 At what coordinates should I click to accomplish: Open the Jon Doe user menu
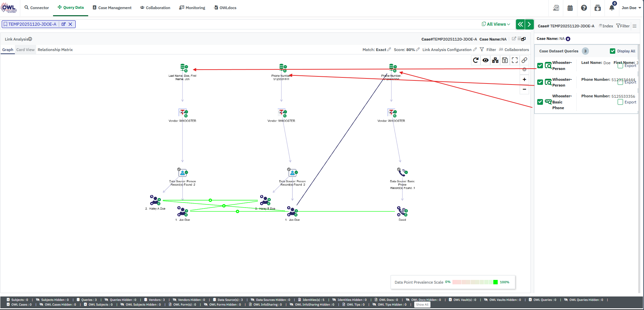click(631, 8)
